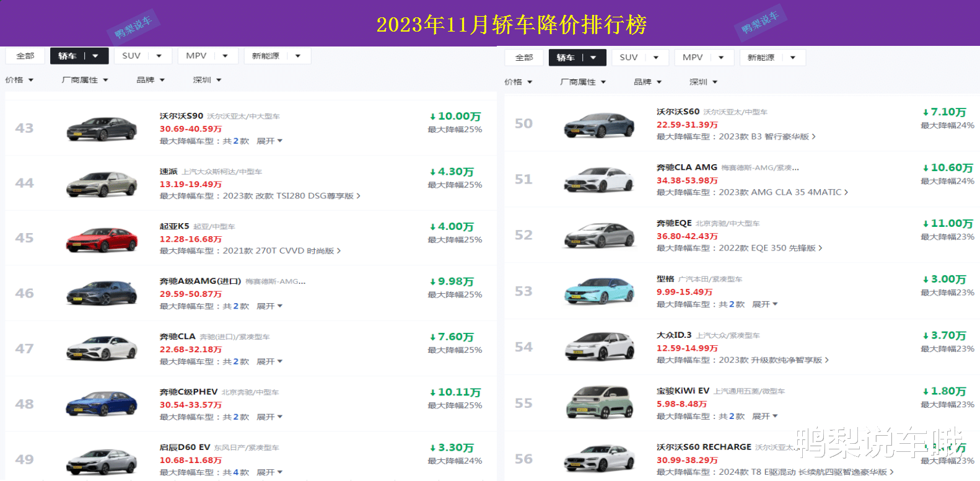This screenshot has width=980, height=481.
Task: Open the 速派 car name link
Action: click(x=168, y=172)
